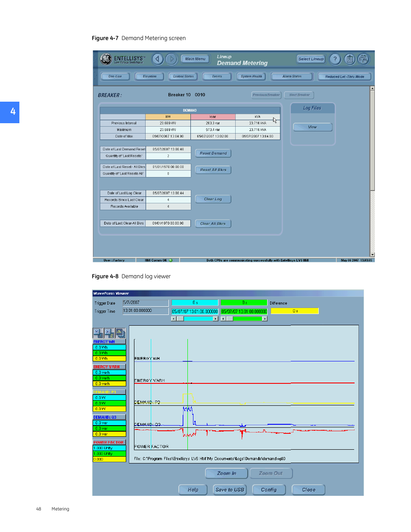Image resolution: width=411 pixels, height=532 pixels.
Task: Click the kVA column header
Action: 258,117
